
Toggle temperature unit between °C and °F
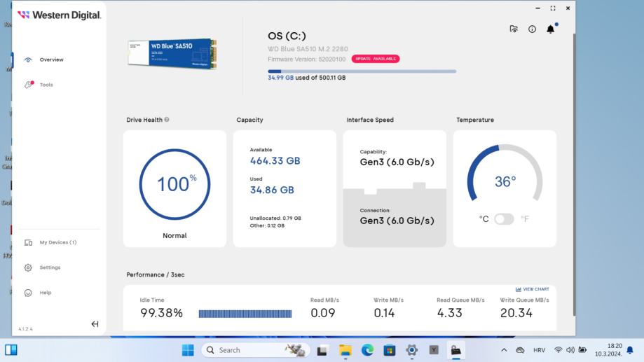pos(504,219)
